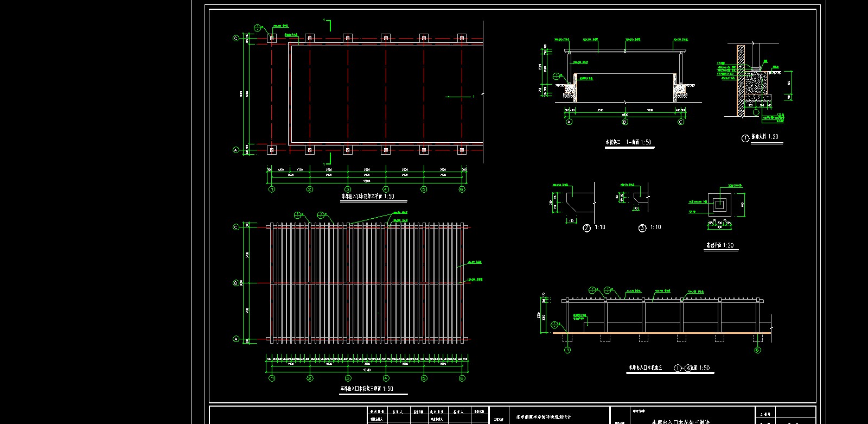Pick grid bubble 3 below the upper floor plan
The height and width of the screenshot is (424, 868).
pyautogui.click(x=348, y=189)
